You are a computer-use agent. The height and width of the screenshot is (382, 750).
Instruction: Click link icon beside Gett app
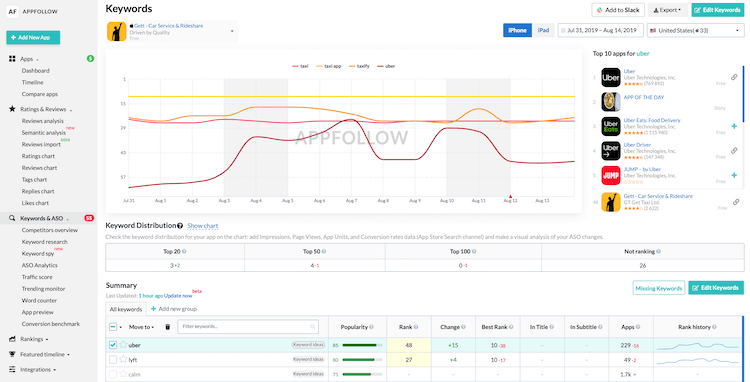[x=736, y=202]
